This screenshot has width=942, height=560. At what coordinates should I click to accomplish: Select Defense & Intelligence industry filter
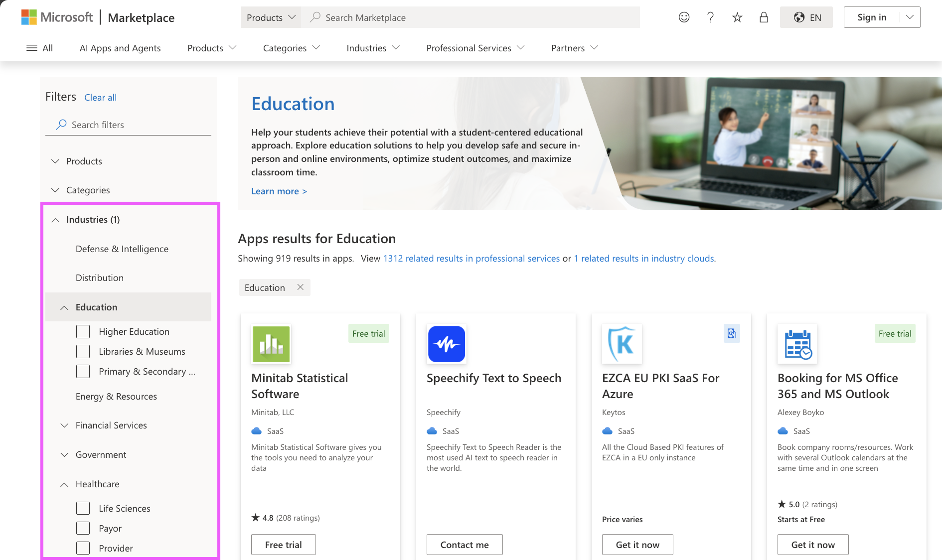[122, 249]
